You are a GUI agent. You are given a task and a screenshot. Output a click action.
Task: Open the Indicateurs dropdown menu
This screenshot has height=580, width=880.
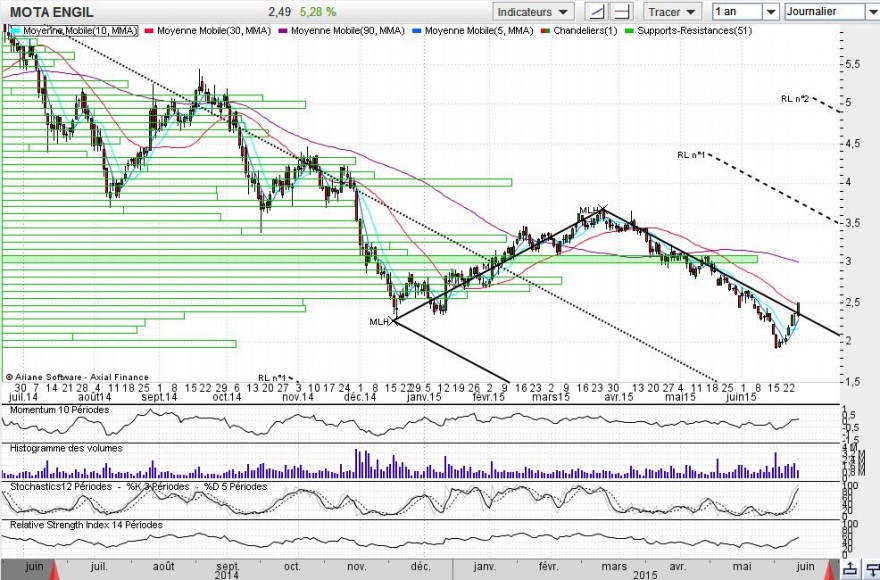click(x=533, y=12)
